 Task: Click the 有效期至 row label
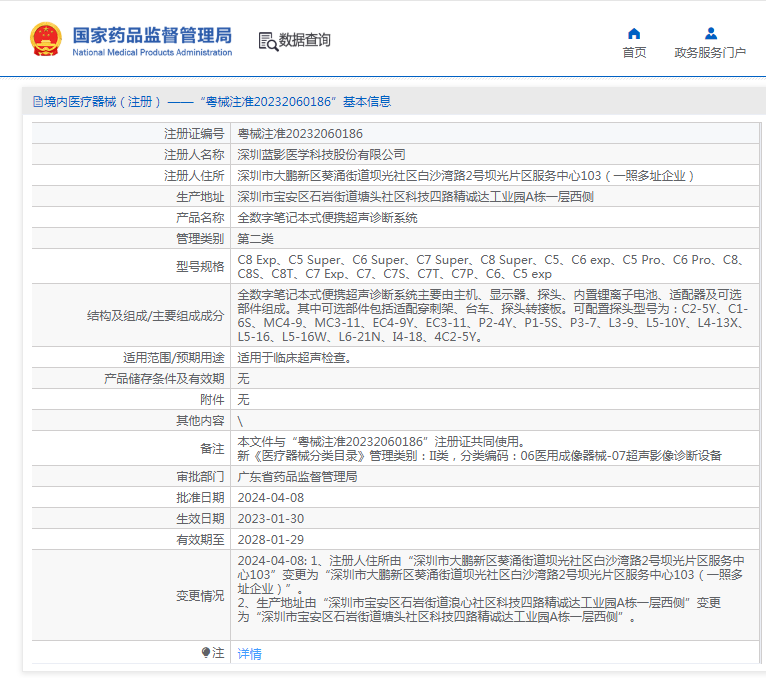(200, 540)
